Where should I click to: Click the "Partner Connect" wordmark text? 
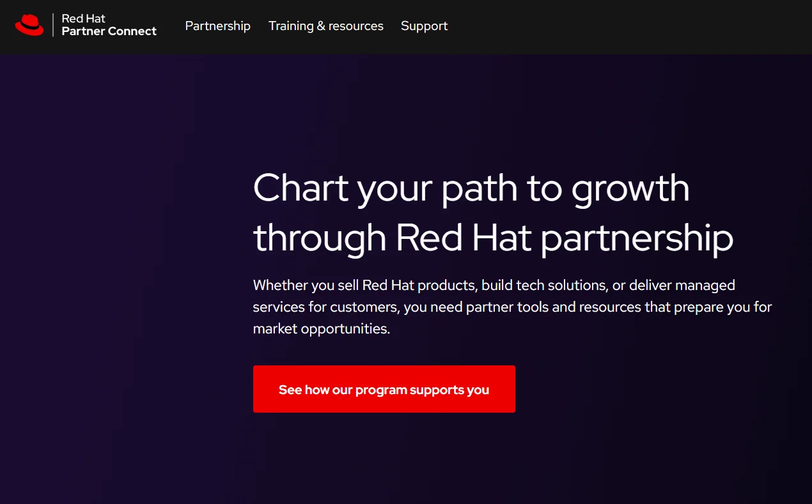(109, 31)
